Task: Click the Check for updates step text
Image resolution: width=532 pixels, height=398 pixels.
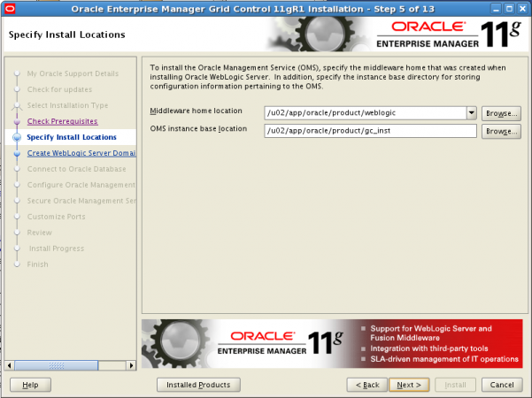Action: click(x=59, y=89)
